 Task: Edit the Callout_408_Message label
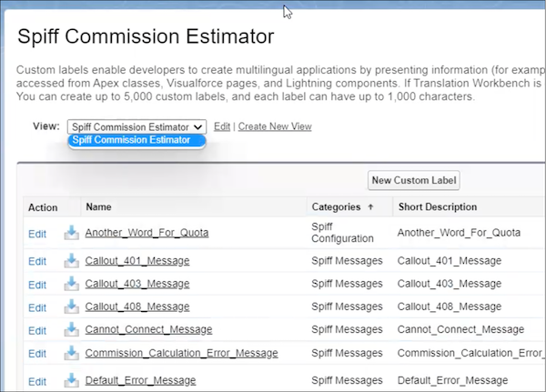pyautogui.click(x=37, y=307)
